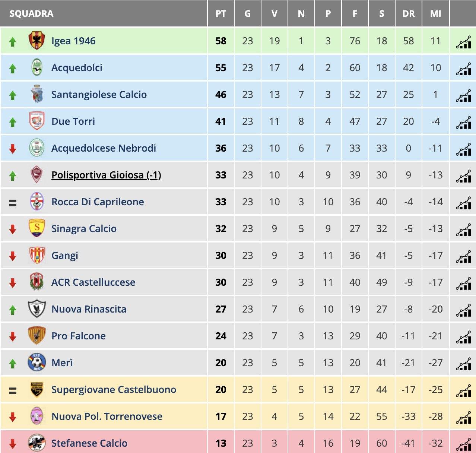Click red down arrow beside Acquedolcese Nebrodi
476x453 pixels.
13,149
